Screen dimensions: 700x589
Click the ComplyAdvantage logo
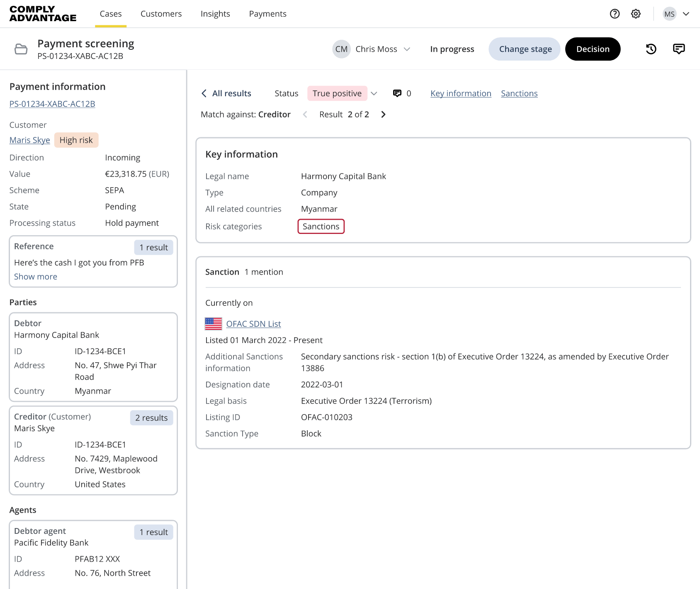(43, 14)
